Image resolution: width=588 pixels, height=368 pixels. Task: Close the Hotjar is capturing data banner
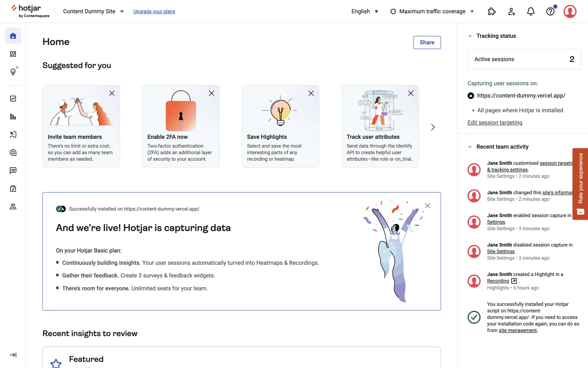pos(428,206)
